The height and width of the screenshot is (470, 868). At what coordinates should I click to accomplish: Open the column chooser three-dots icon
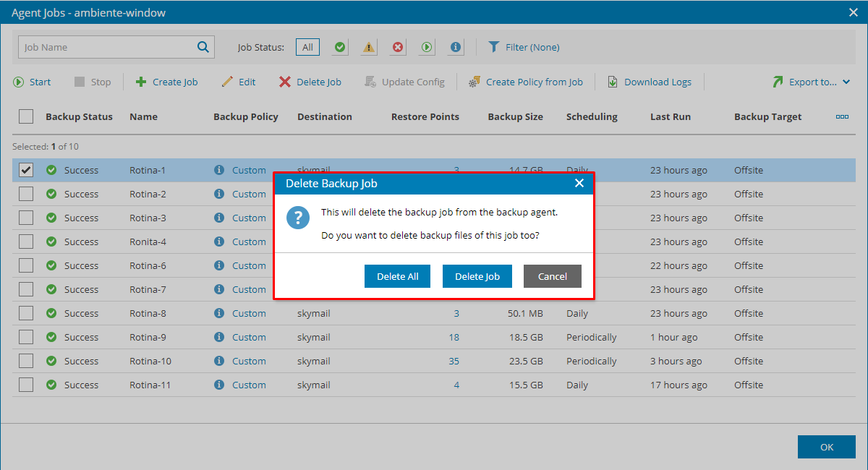click(x=842, y=116)
